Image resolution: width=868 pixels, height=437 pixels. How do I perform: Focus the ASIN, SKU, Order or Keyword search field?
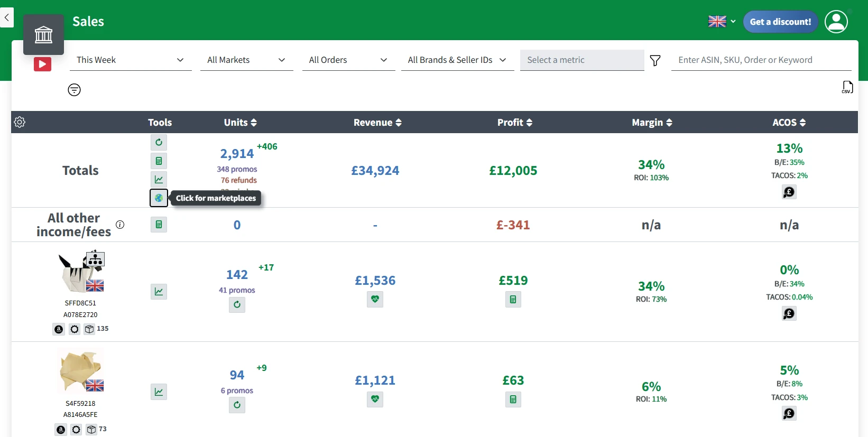[761, 60]
